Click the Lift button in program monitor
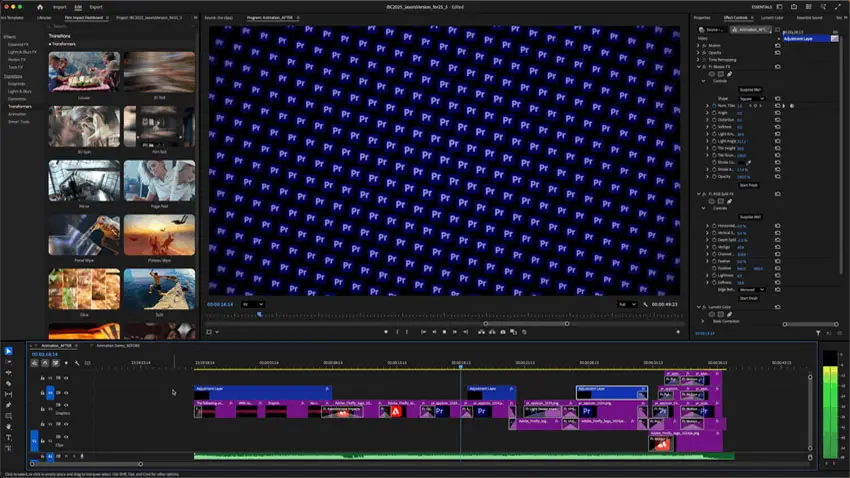850x478 pixels. [481, 332]
